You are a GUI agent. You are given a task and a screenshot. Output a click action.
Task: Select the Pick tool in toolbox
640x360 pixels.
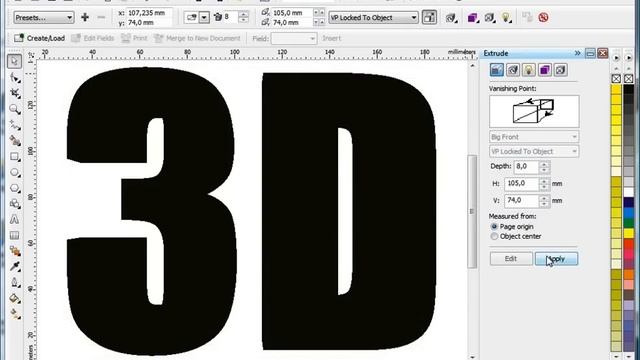15,61
